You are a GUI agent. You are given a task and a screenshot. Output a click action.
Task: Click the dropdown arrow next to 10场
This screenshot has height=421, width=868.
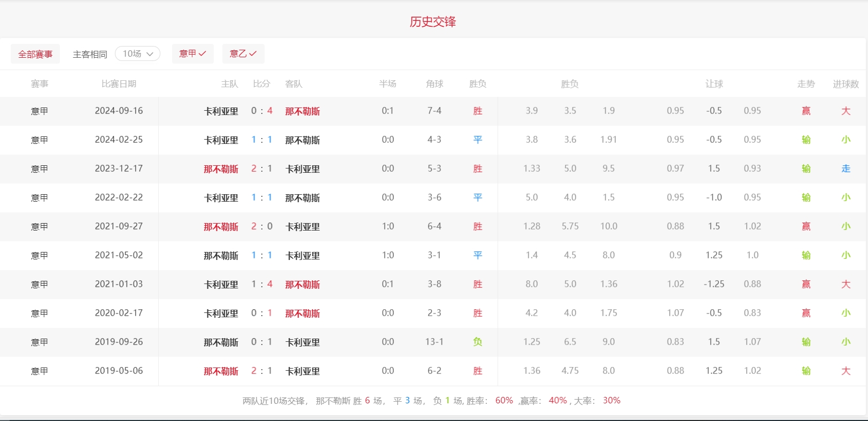coord(150,53)
